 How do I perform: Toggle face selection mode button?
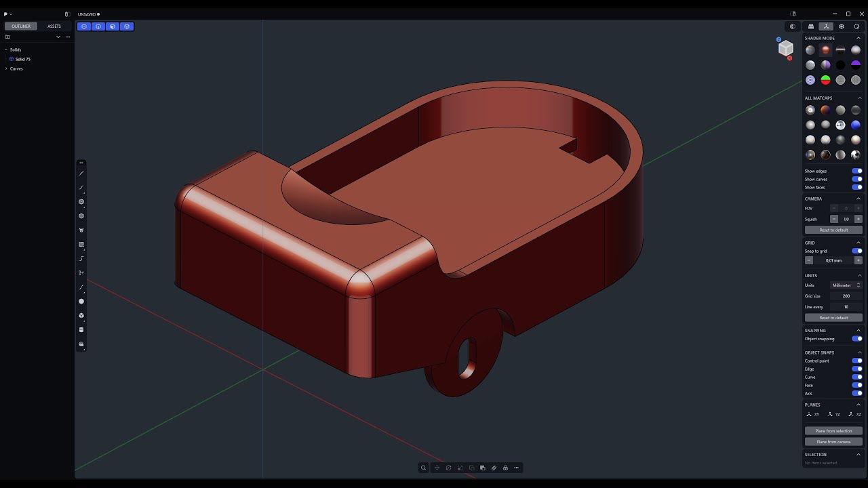(113, 26)
